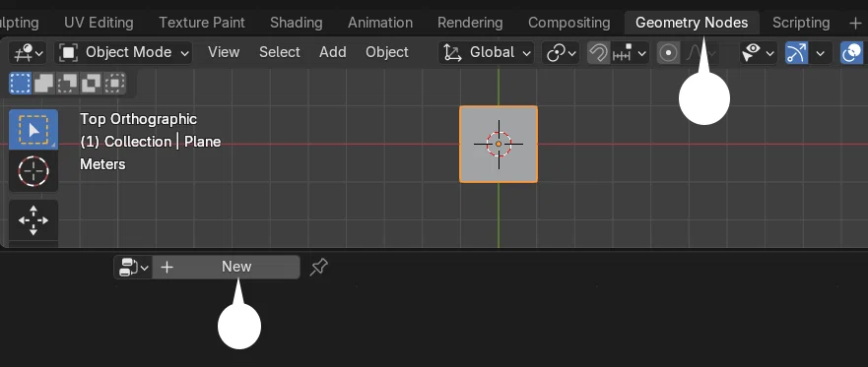
Task: Click New to create a node group
Action: click(227, 267)
